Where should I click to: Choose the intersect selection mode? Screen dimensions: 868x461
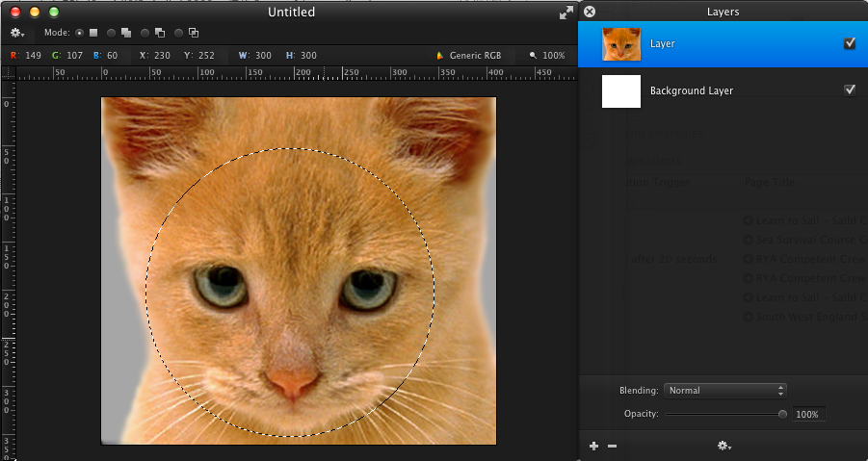(179, 33)
